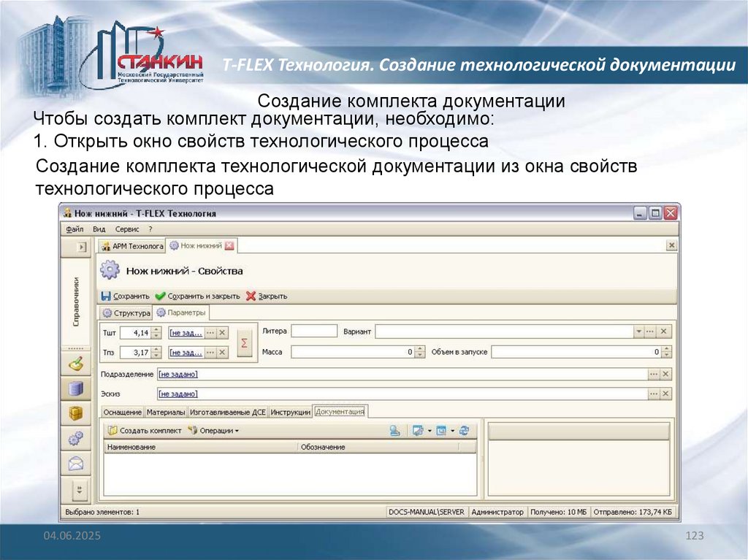Click the Тпз spinner arrows
Viewport: 748px width, 560px height.
156,353
